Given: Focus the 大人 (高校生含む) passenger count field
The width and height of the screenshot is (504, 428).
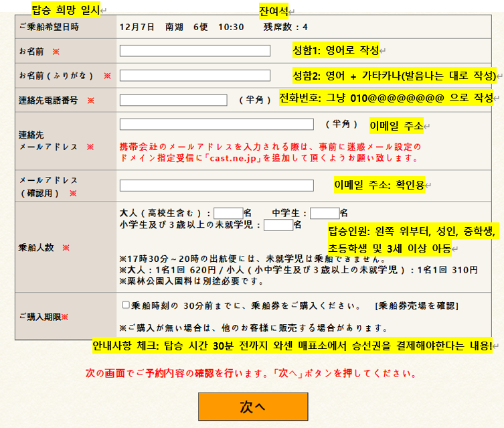Looking at the screenshot, I should [x=228, y=213].
